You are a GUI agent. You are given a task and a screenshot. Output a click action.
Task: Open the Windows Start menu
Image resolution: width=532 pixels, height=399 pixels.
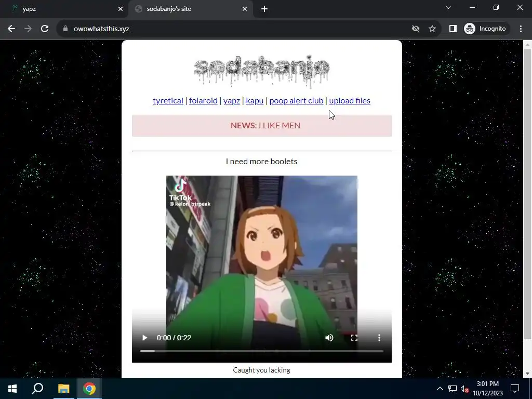12,389
